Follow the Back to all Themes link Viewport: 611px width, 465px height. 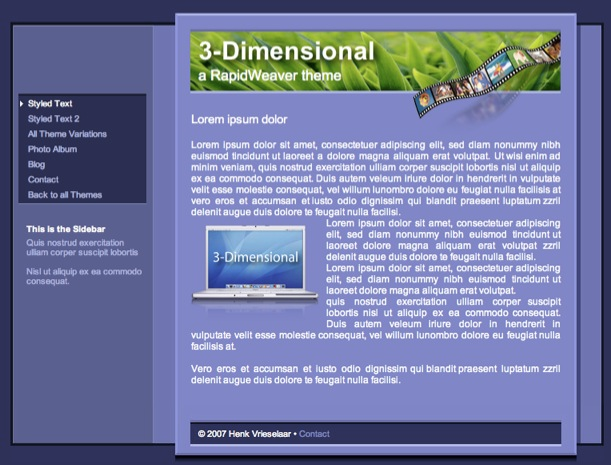coord(65,195)
